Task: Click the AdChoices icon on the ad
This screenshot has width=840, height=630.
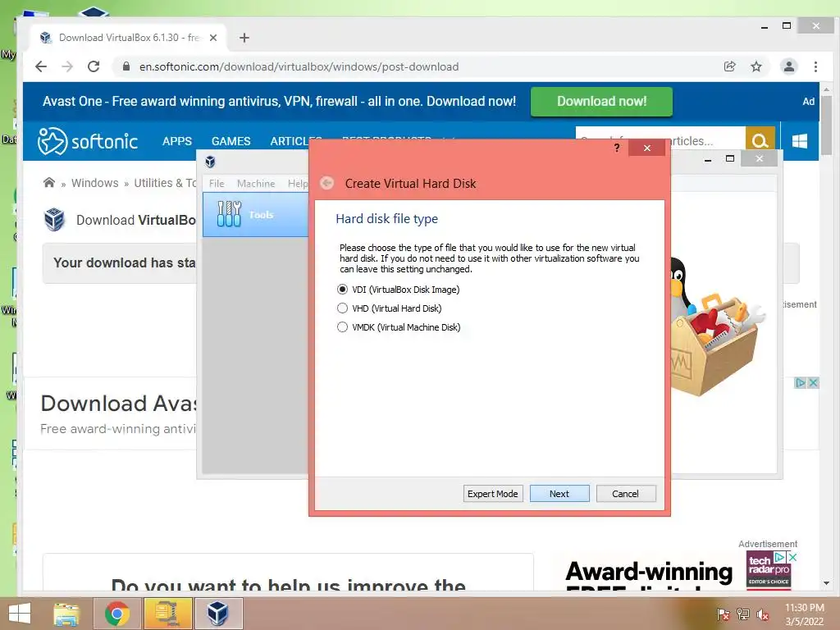Action: 800,382
